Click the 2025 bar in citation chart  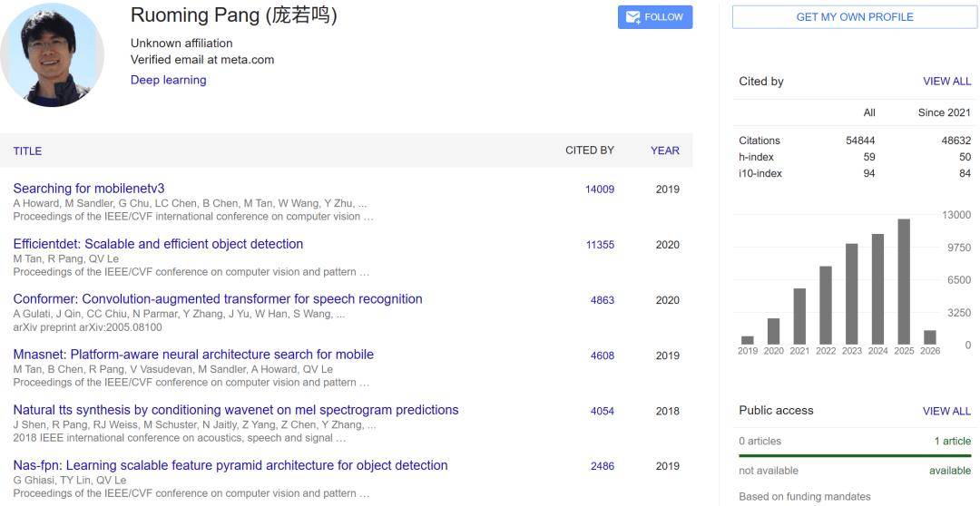[x=904, y=281]
